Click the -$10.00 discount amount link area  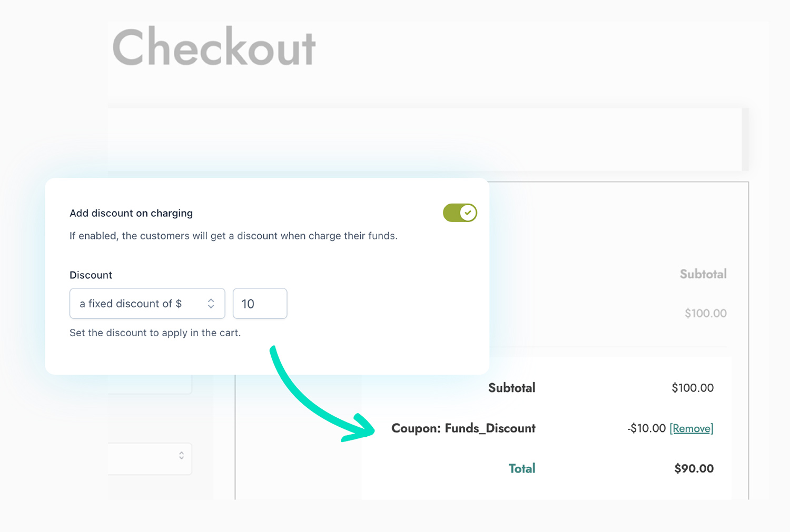[646, 428]
